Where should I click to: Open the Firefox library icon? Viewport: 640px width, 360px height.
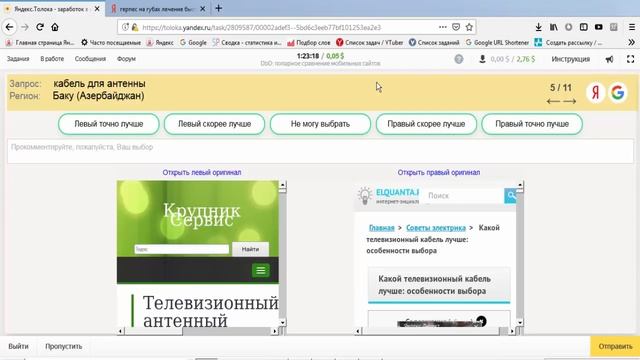(x=553, y=27)
